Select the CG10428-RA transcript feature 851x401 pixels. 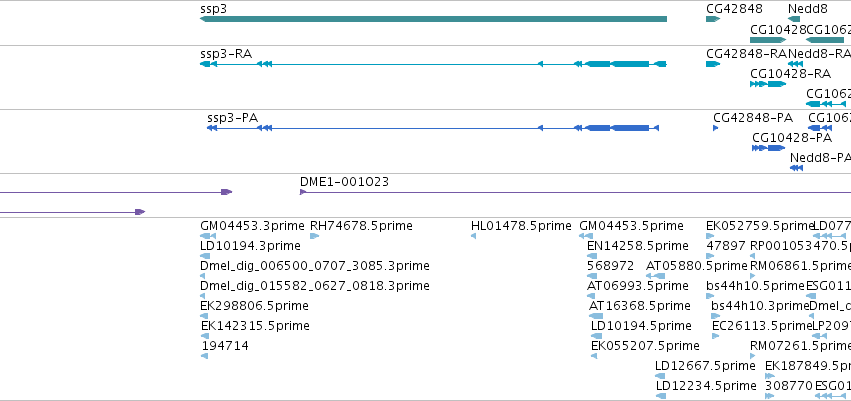(x=768, y=84)
